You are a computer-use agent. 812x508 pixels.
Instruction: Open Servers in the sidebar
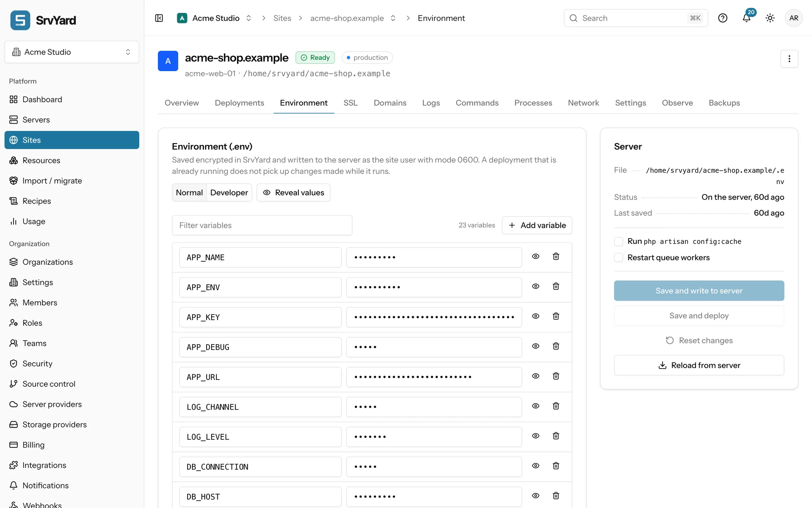pos(72,120)
